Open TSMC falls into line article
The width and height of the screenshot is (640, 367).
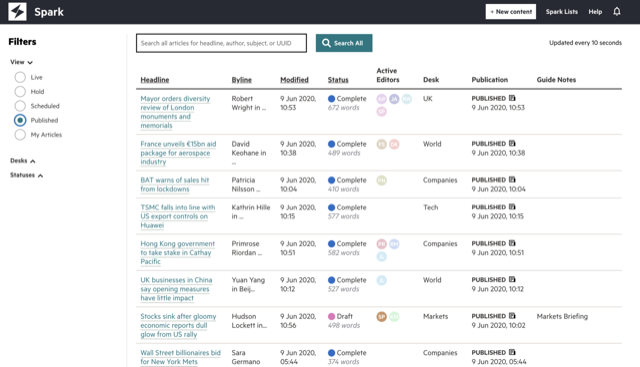coord(178,216)
